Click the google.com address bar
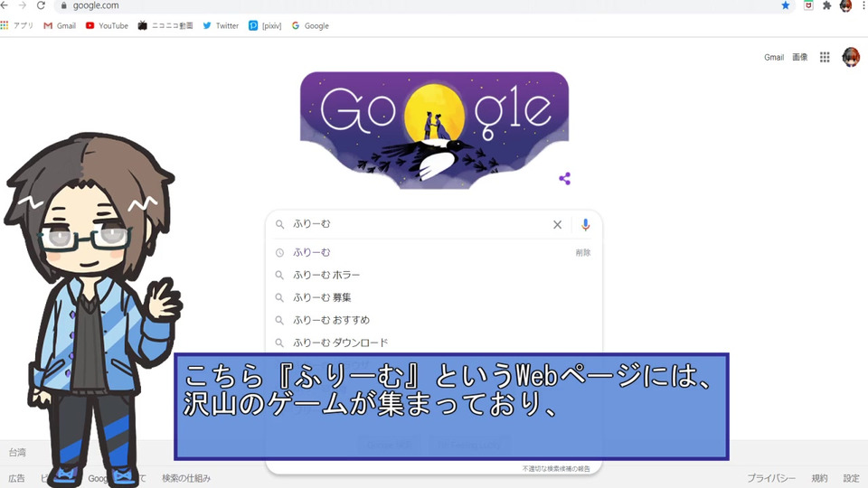This screenshot has height=488, width=868. click(x=424, y=5)
